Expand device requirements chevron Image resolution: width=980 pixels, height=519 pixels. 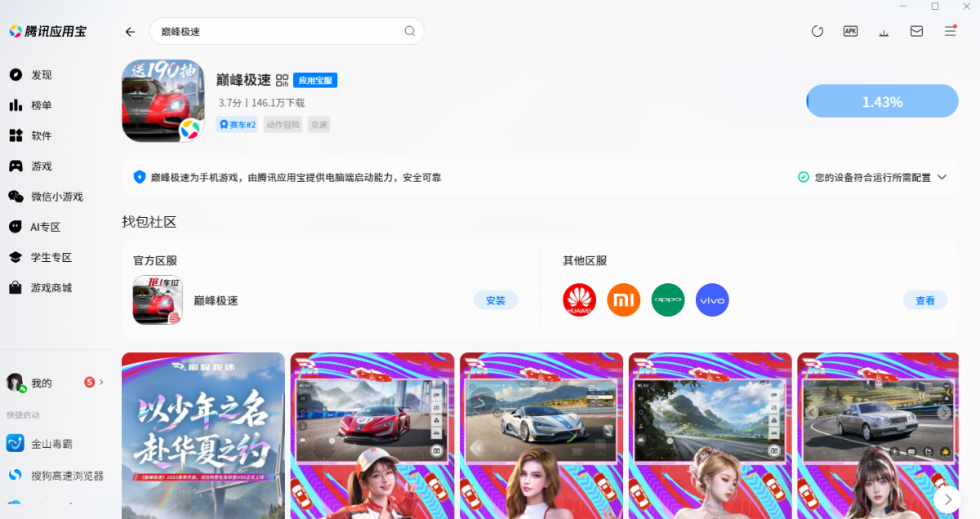[x=942, y=177]
